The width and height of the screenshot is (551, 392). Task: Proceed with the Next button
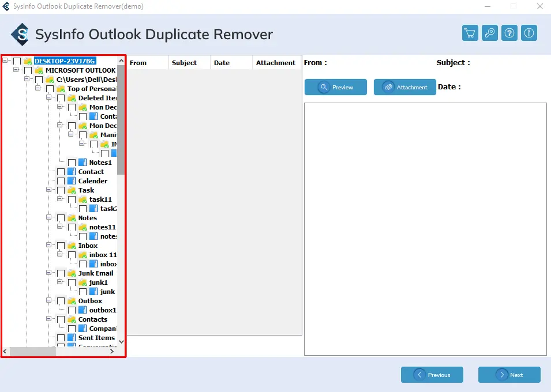tap(509, 375)
